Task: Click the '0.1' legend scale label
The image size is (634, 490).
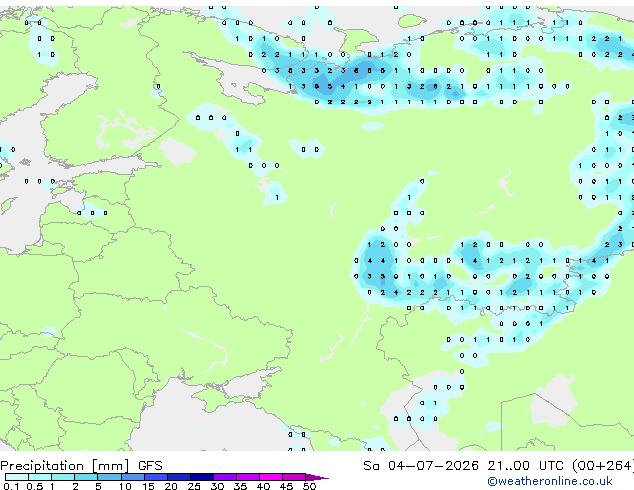Action: coord(12,486)
